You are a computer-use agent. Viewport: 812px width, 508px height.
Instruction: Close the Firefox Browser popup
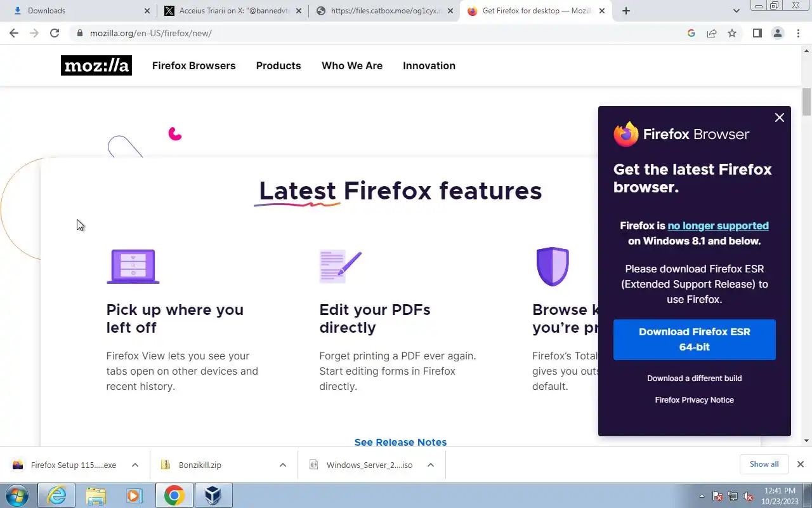tap(780, 117)
